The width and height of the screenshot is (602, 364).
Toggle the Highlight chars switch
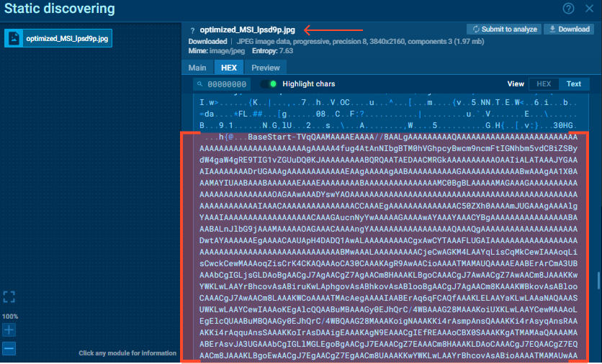pyautogui.click(x=269, y=84)
